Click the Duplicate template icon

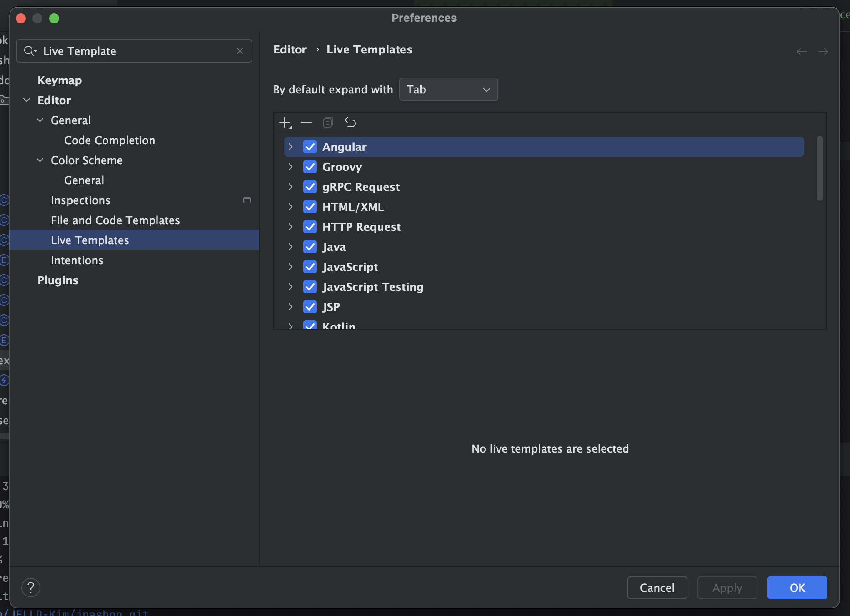point(328,123)
